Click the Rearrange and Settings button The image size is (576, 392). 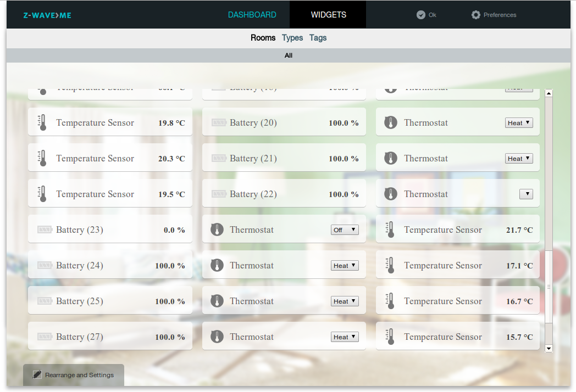click(74, 375)
